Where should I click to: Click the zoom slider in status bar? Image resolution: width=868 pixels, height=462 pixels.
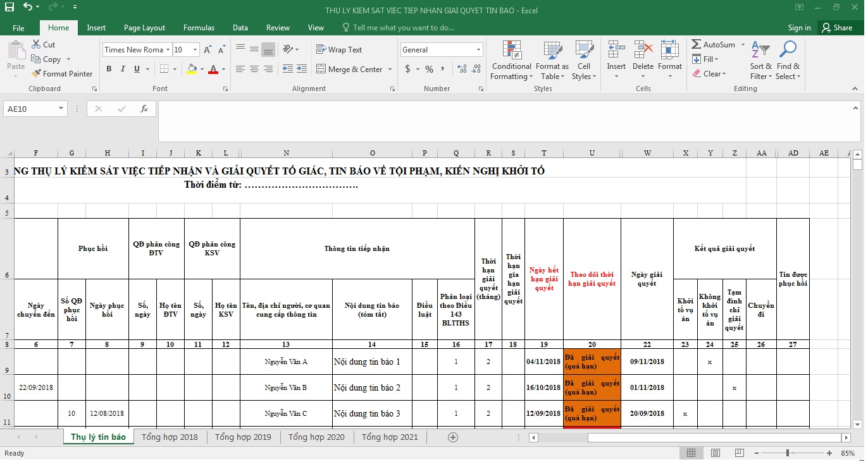787,453
